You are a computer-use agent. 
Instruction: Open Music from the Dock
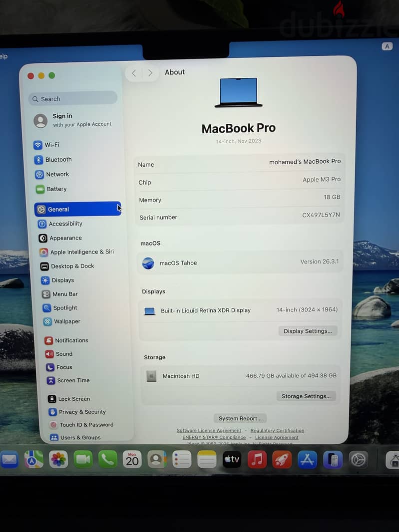[x=257, y=460]
